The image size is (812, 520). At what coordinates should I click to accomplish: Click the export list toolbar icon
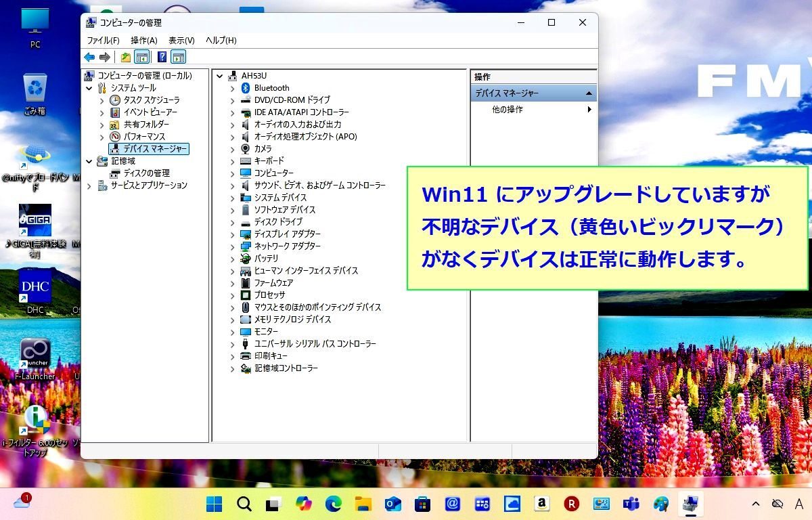(x=126, y=56)
